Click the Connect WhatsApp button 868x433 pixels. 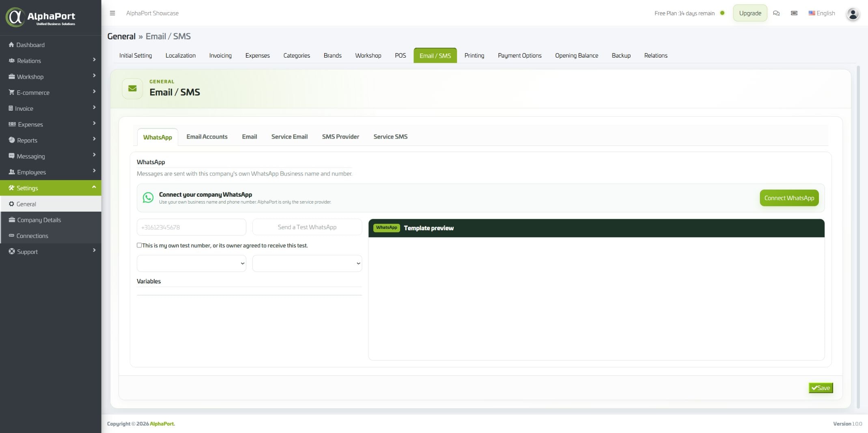(789, 198)
